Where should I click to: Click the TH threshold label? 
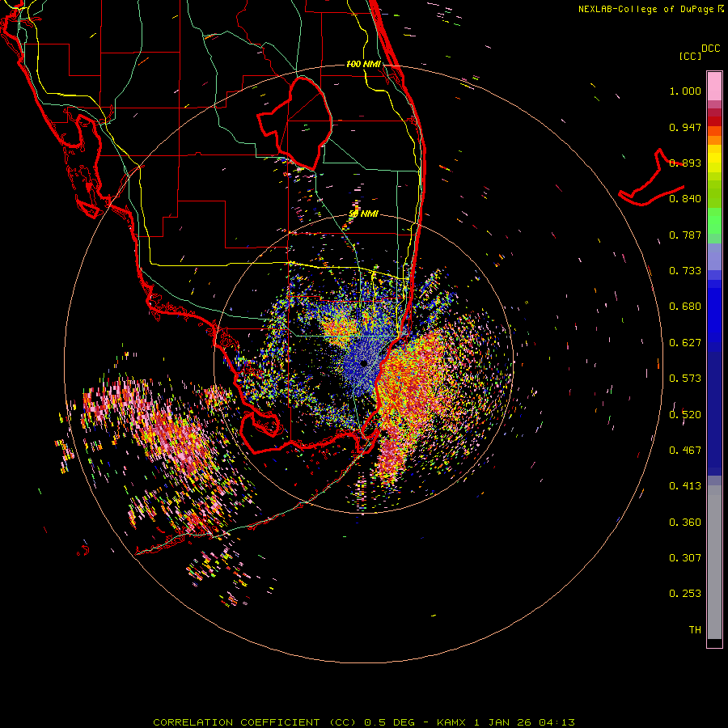pyautogui.click(x=695, y=630)
